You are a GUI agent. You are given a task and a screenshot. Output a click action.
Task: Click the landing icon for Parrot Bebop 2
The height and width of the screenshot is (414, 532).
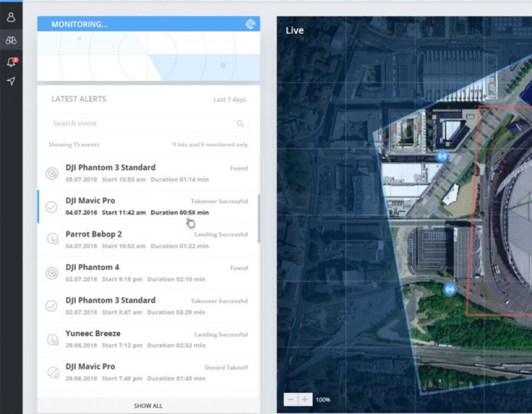pyautogui.click(x=53, y=238)
